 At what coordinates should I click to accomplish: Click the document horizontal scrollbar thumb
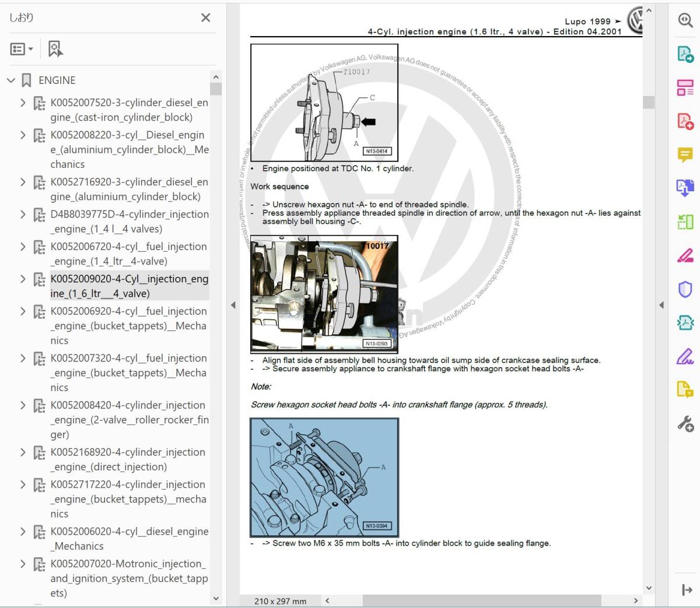point(482,600)
